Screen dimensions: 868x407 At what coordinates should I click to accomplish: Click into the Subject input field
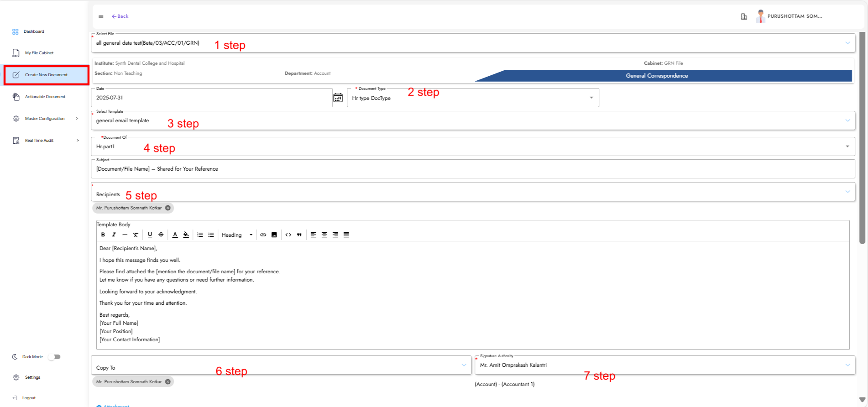pos(472,169)
